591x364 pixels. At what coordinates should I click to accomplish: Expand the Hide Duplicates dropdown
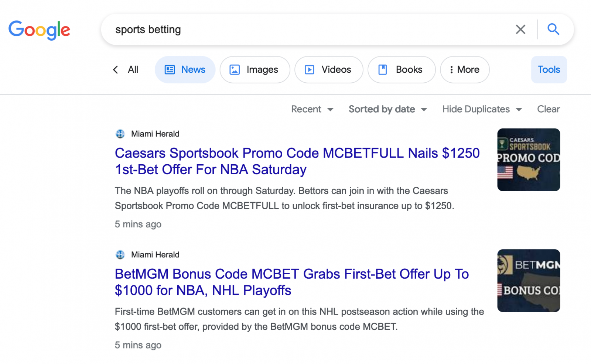tap(482, 109)
